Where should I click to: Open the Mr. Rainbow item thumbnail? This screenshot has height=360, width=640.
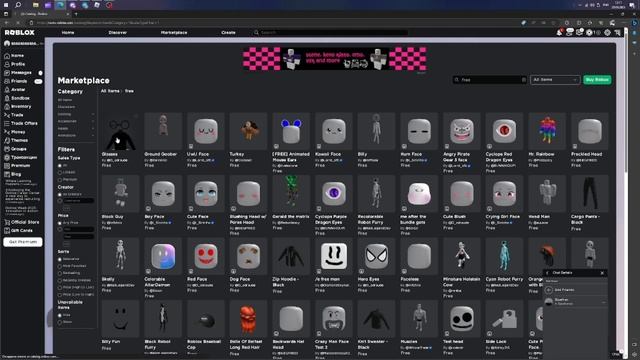point(547,131)
